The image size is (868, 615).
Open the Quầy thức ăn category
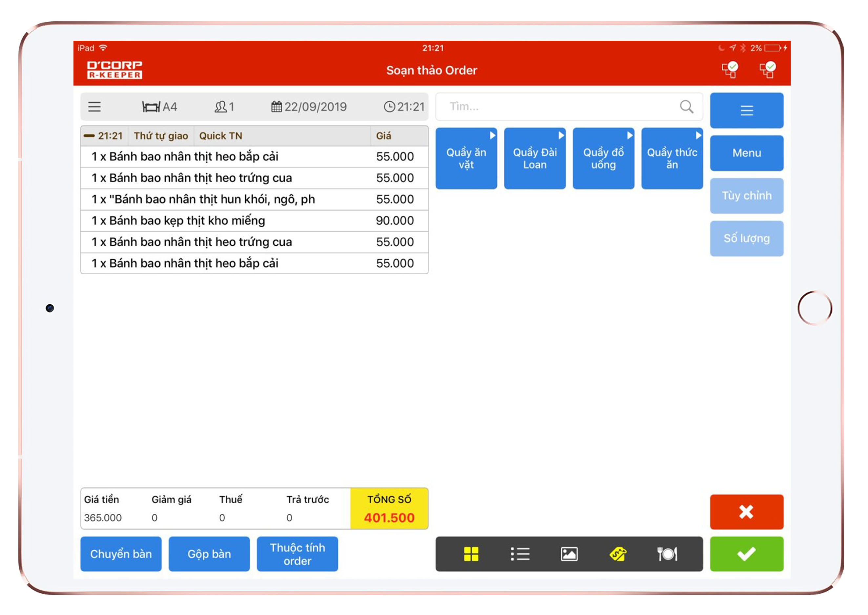tap(672, 158)
